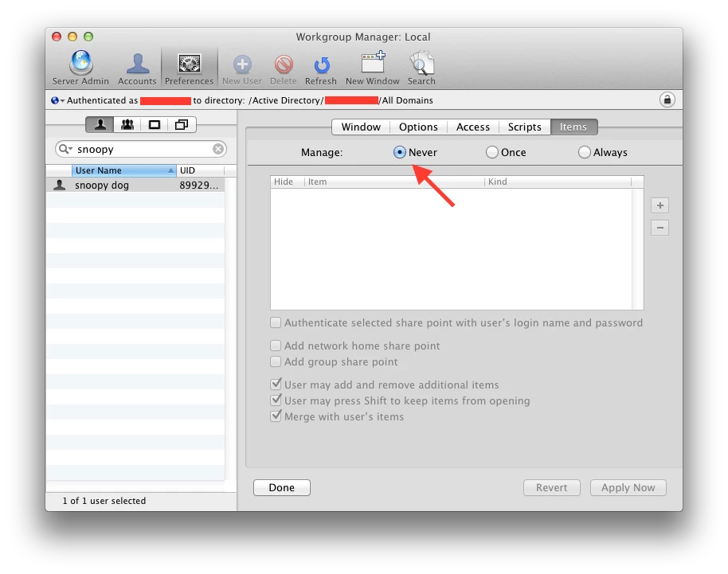Open a New Window from the toolbar
This screenshot has height=574, width=728.
point(372,68)
